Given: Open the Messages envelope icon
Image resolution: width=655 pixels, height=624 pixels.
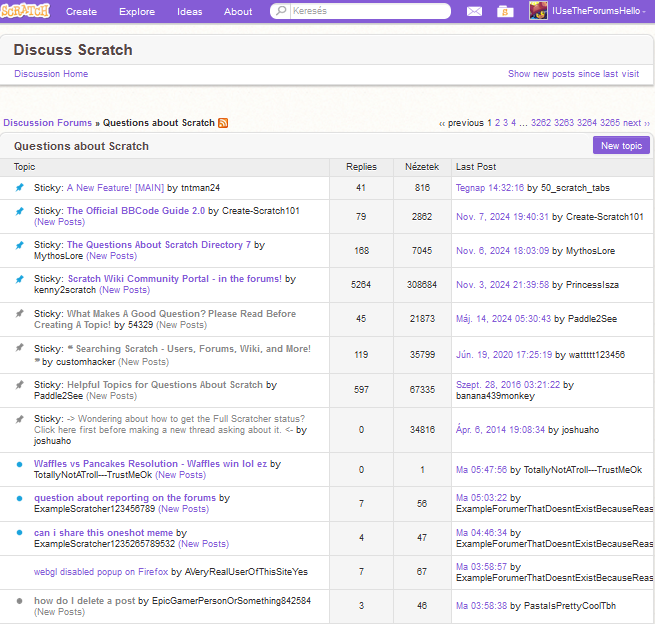Looking at the screenshot, I should click(x=474, y=11).
